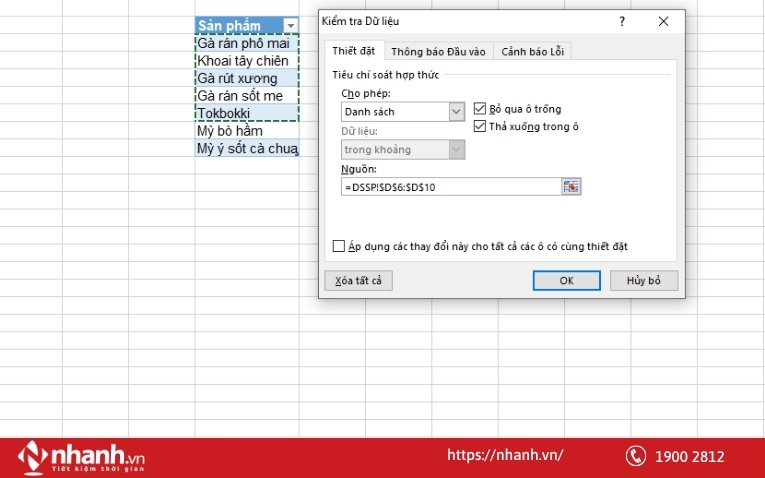The image size is (765, 478).
Task: Open the https://nhanh.vn/ link
Action: (x=504, y=455)
